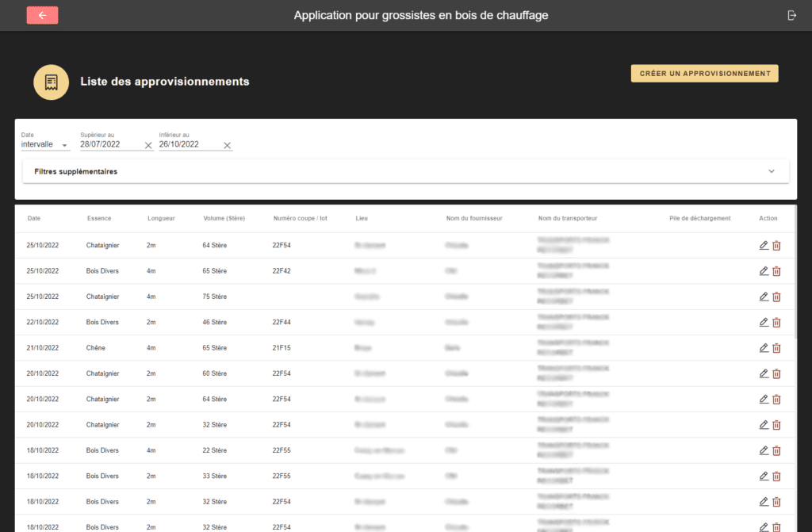Viewport: 812px width, 532px height.
Task: Click the receipt icon beside the page title
Action: (x=51, y=82)
